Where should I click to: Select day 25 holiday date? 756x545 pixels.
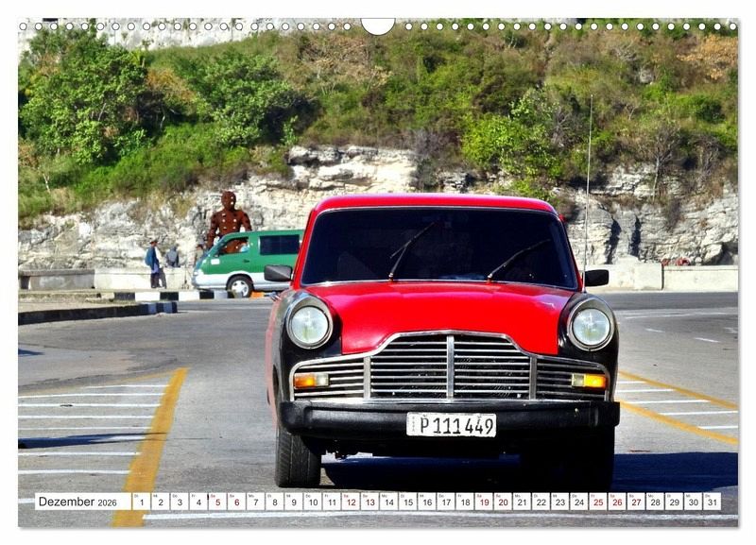coord(597,502)
